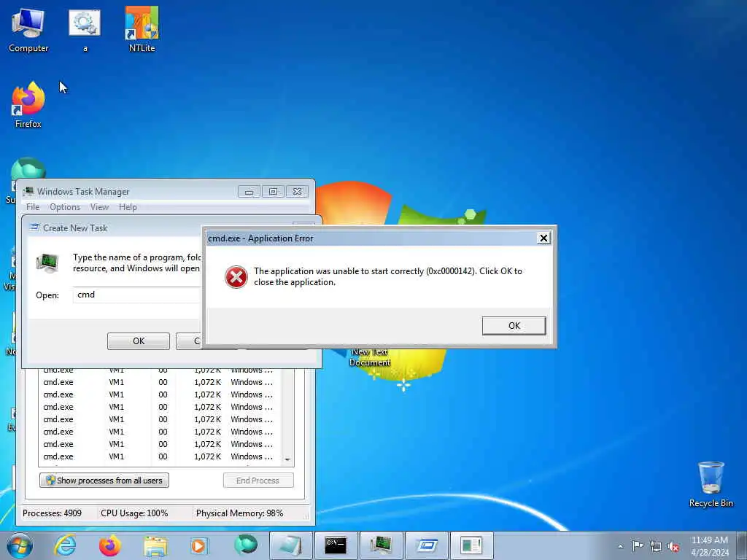Click the Processes: 4909 status text
This screenshot has width=747, height=560.
click(x=52, y=513)
